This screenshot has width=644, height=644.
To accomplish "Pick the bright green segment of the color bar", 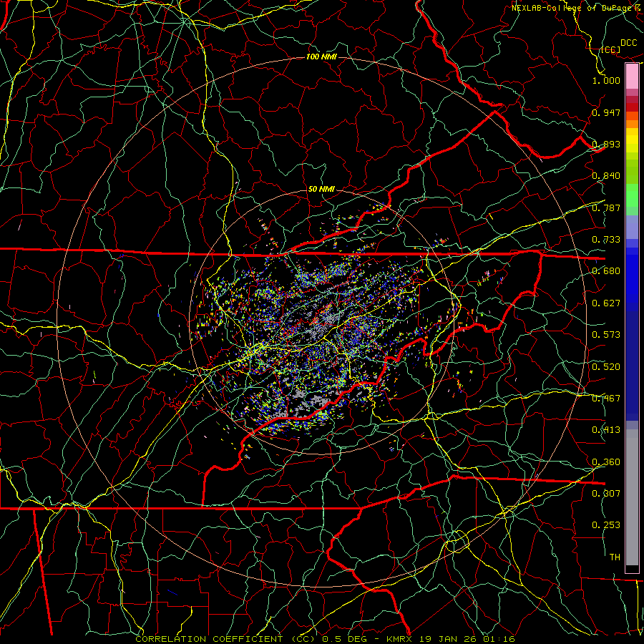I will (x=632, y=195).
